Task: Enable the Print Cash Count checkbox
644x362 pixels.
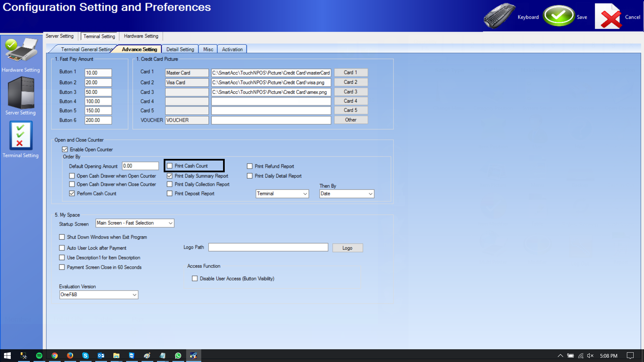Action: pos(170,166)
